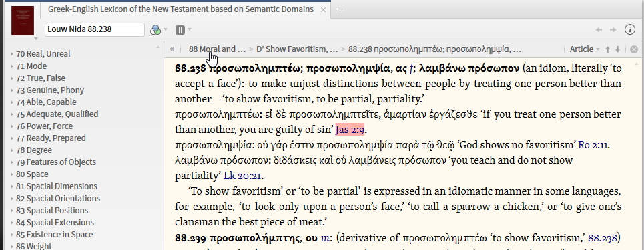The width and height of the screenshot is (644, 250).
Task: Select 76 Power, Force in contents
Action: point(44,126)
